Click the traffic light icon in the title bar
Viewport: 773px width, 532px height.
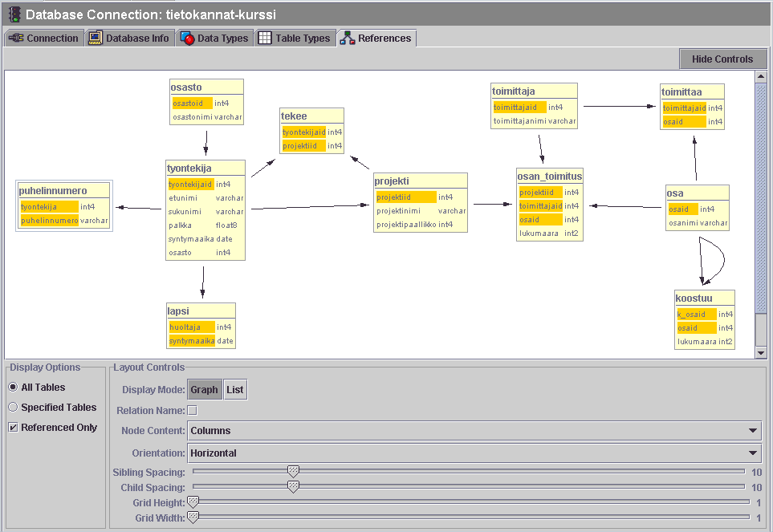pyautogui.click(x=14, y=14)
